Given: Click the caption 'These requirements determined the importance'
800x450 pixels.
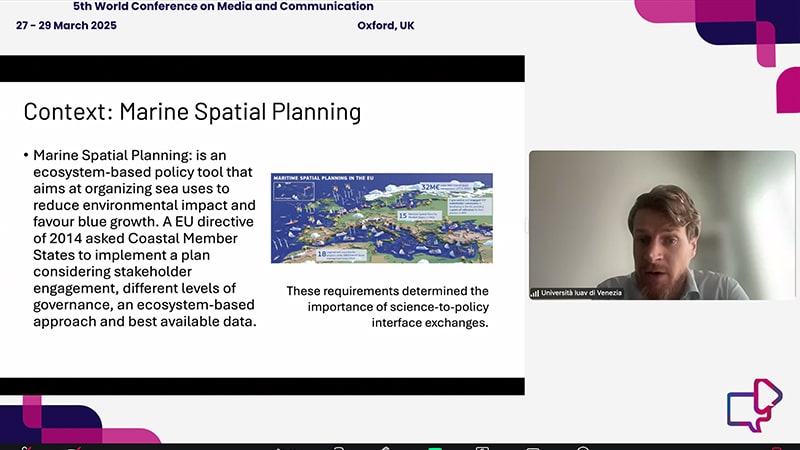Looking at the screenshot, I should [387, 307].
